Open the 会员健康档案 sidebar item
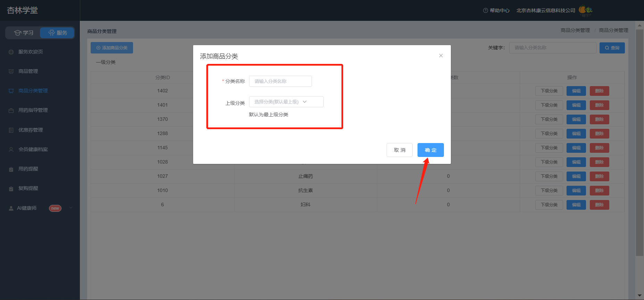 tap(33, 149)
